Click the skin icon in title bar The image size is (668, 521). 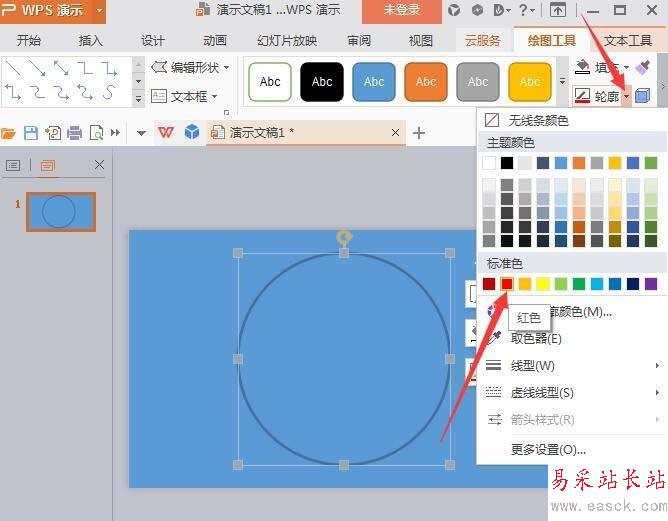(x=454, y=10)
